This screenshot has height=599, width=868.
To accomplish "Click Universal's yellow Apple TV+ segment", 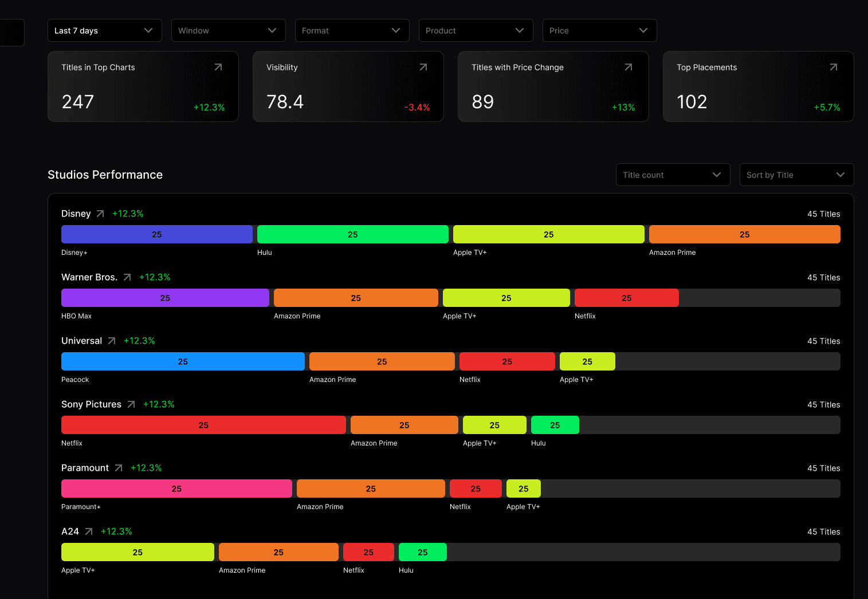I will tap(587, 361).
